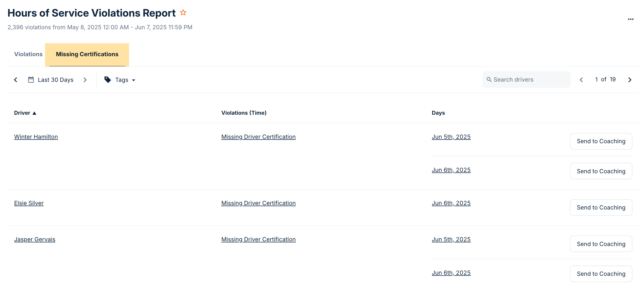Shift date range back with left chevron
This screenshot has height=289, width=644.
coord(16,80)
